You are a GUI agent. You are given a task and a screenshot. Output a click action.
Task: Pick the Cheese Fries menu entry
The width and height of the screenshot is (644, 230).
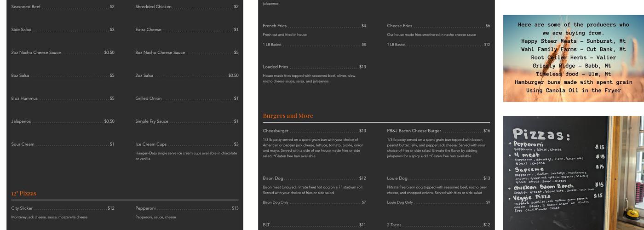[x=400, y=26]
